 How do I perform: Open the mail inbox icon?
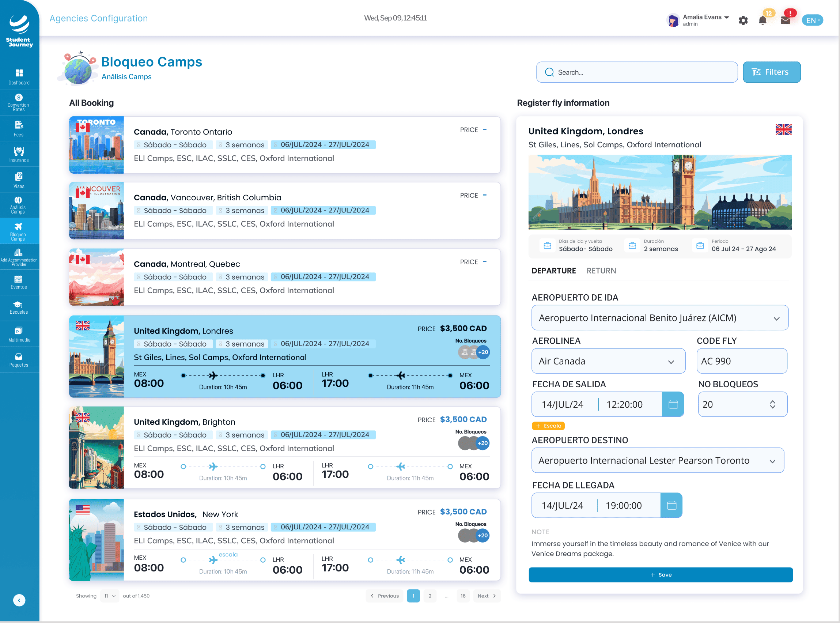[785, 20]
